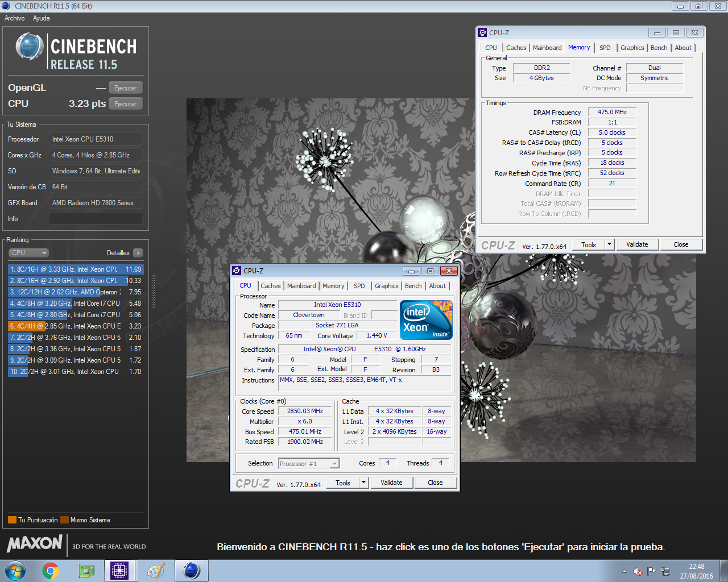
Task: Select ranking row 8C/16H @ 3.33 GHz
Action: [x=76, y=269]
